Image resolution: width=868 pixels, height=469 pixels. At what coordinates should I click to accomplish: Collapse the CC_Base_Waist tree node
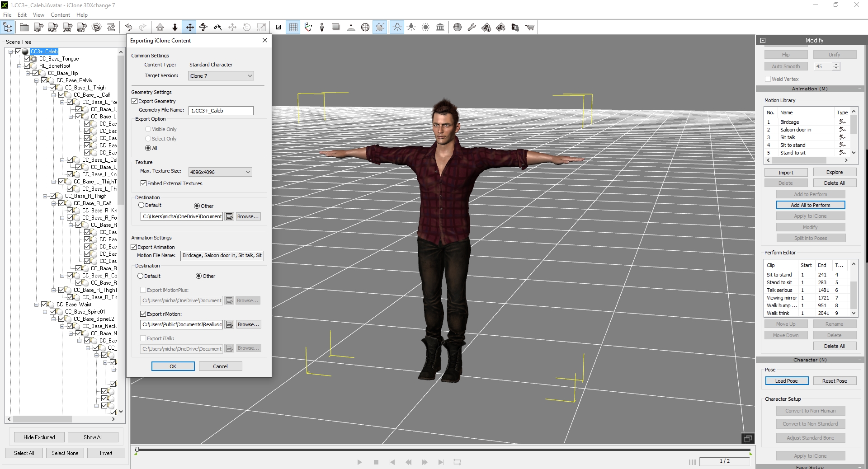click(36, 305)
